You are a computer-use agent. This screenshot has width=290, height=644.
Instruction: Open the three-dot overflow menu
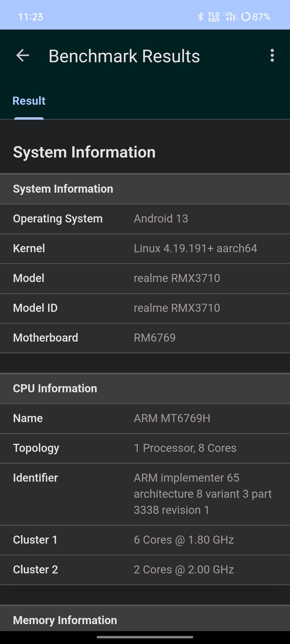click(272, 56)
